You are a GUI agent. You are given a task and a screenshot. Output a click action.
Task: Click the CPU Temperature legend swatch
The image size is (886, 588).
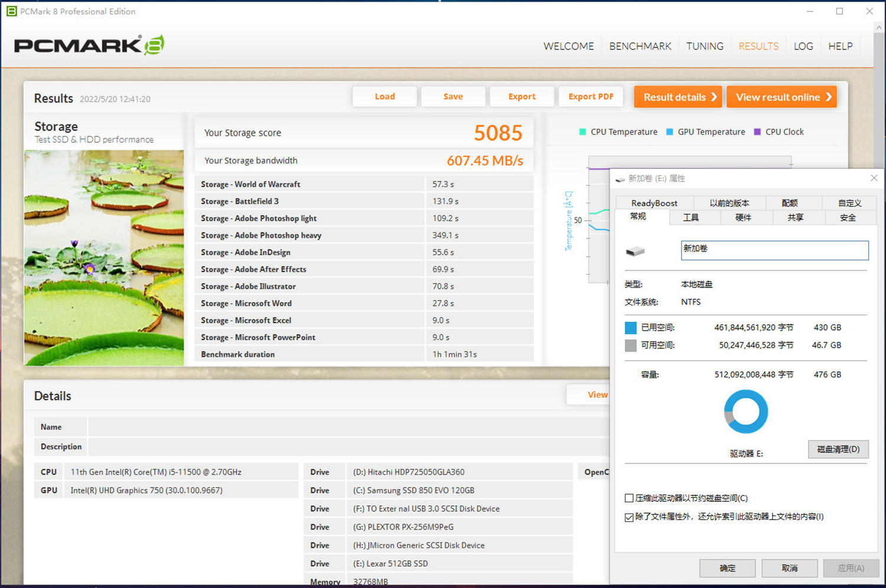[x=583, y=132]
